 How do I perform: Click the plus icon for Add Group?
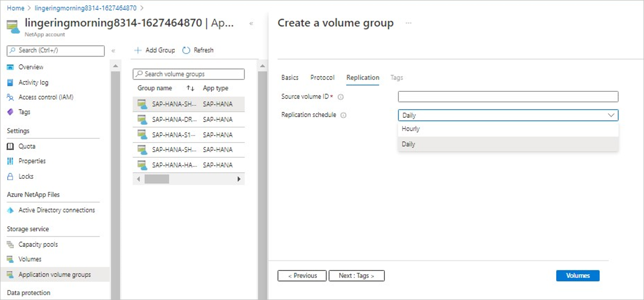138,50
